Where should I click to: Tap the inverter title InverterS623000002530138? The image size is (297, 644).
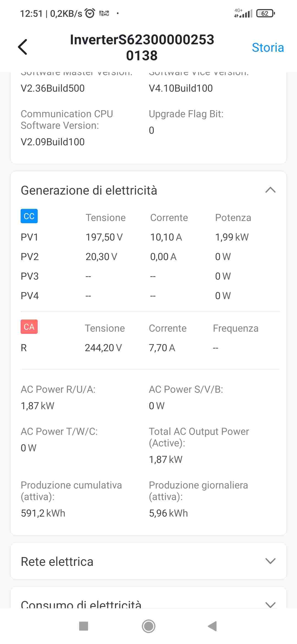[142, 47]
